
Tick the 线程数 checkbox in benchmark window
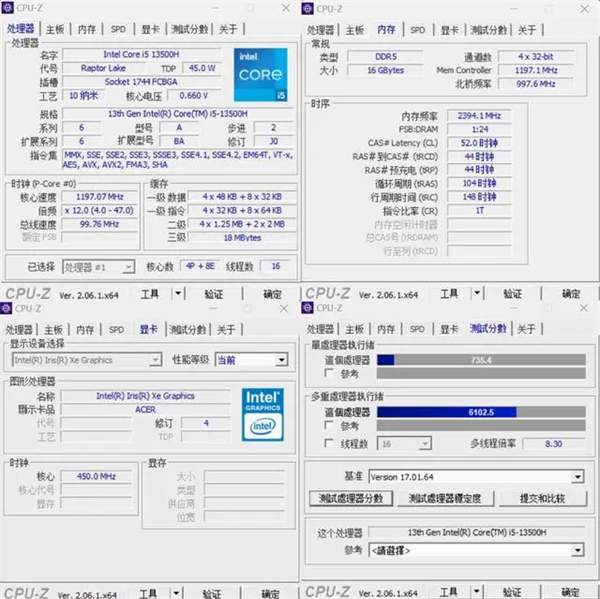(x=328, y=443)
